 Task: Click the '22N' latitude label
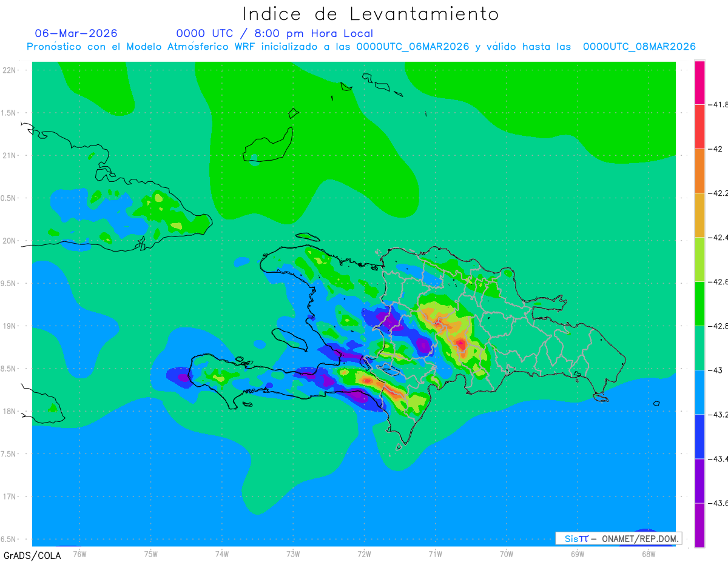click(x=10, y=70)
